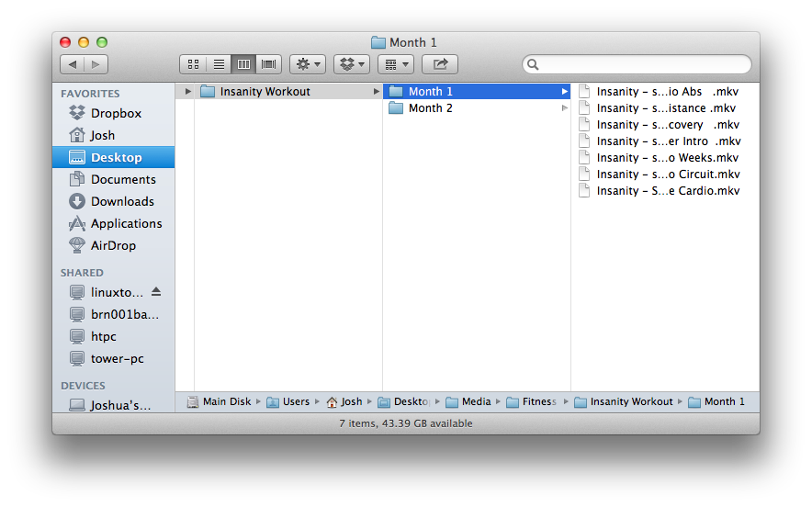This screenshot has height=507, width=812.
Task: Click Month 1 in the path bar
Action: (716, 402)
